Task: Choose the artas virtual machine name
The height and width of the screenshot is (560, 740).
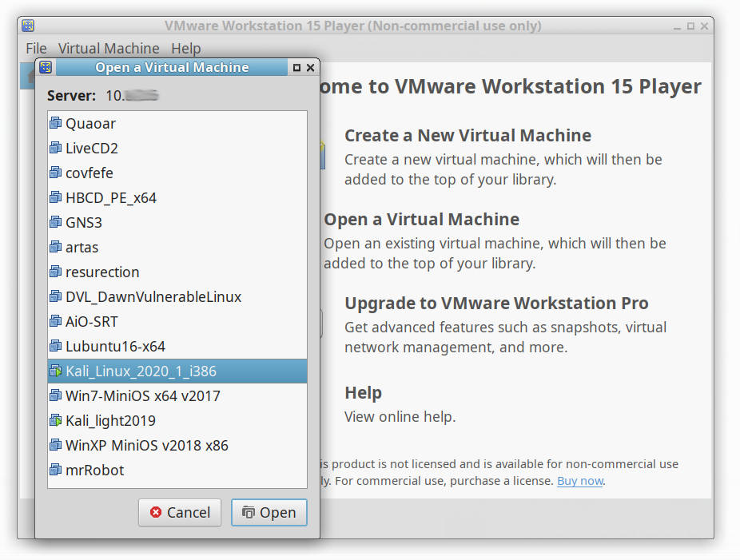Action: tap(82, 247)
